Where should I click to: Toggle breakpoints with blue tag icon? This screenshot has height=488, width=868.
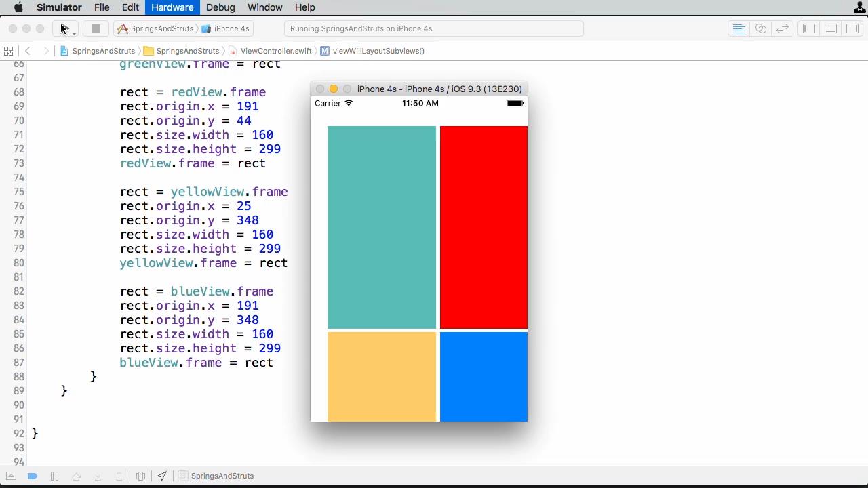coord(32,476)
